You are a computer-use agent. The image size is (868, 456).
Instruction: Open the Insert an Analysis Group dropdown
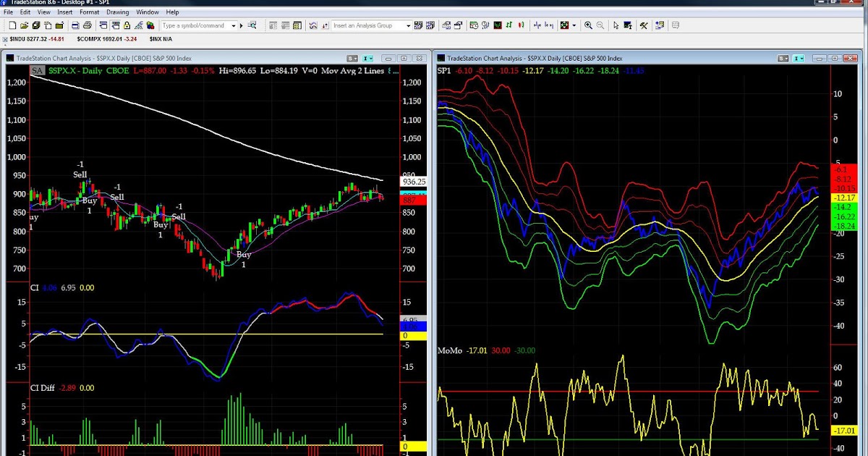(408, 25)
